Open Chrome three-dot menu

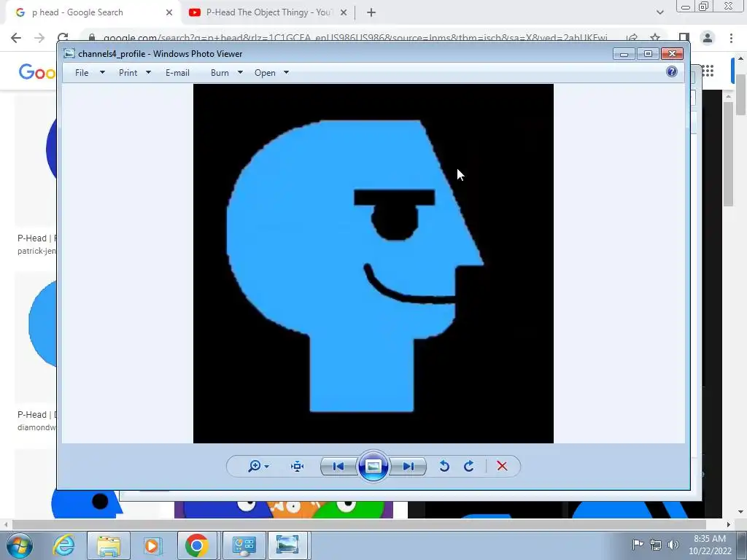pos(731,38)
